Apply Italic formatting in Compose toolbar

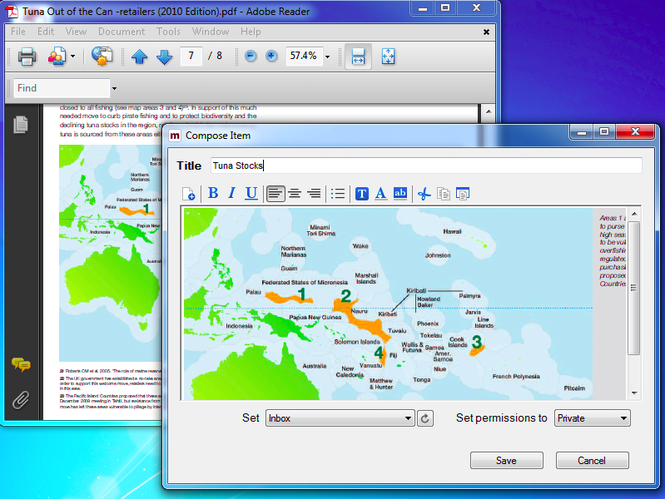[232, 193]
